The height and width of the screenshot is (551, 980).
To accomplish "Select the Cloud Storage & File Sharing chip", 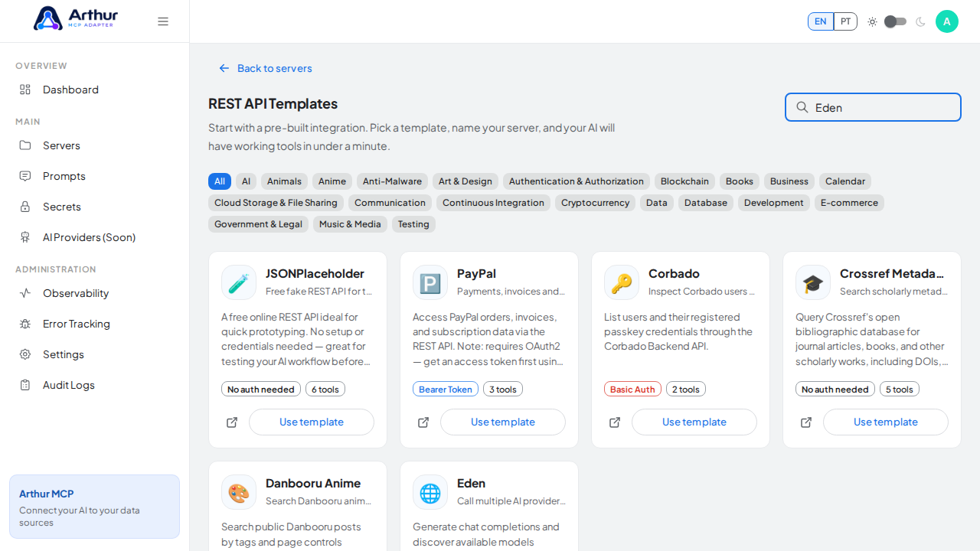I will click(276, 203).
